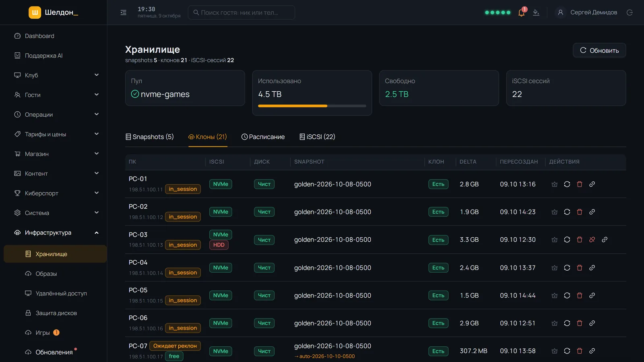The width and height of the screenshot is (644, 362).
Task: Delete the PC-02 clone with trash icon
Action: (x=580, y=212)
